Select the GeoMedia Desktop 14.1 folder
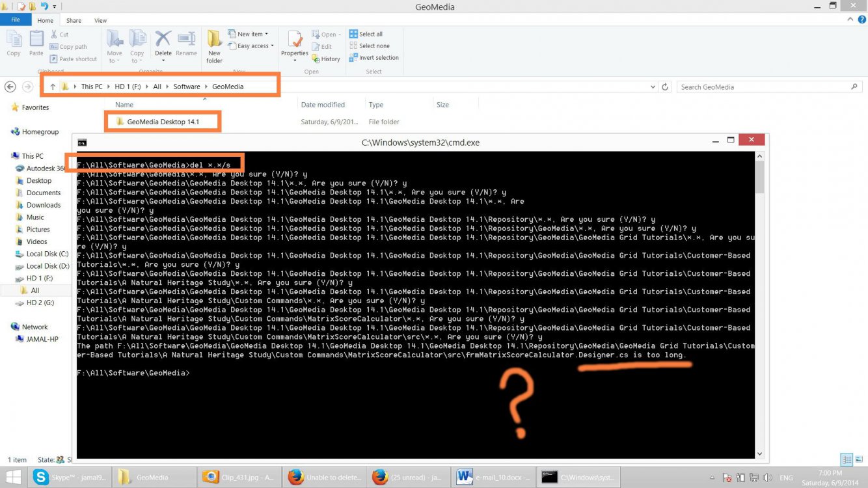Image resolution: width=868 pixels, height=488 pixels. [x=163, y=122]
